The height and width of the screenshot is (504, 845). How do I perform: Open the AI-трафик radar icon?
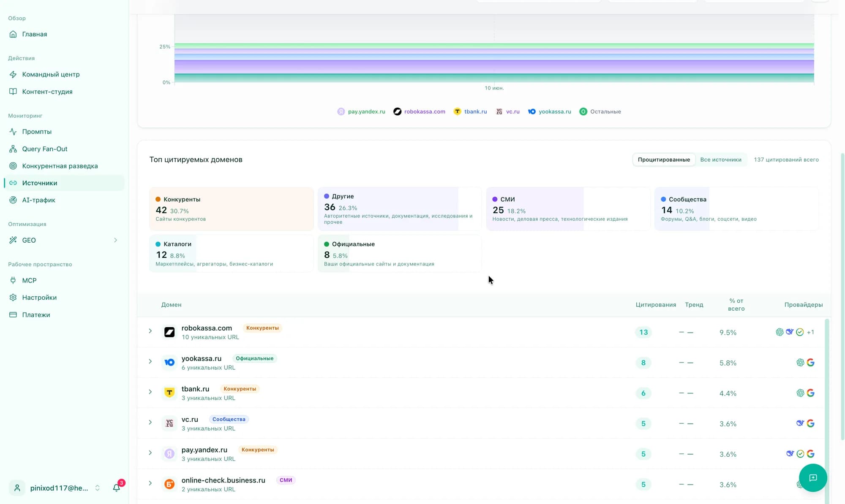13,200
